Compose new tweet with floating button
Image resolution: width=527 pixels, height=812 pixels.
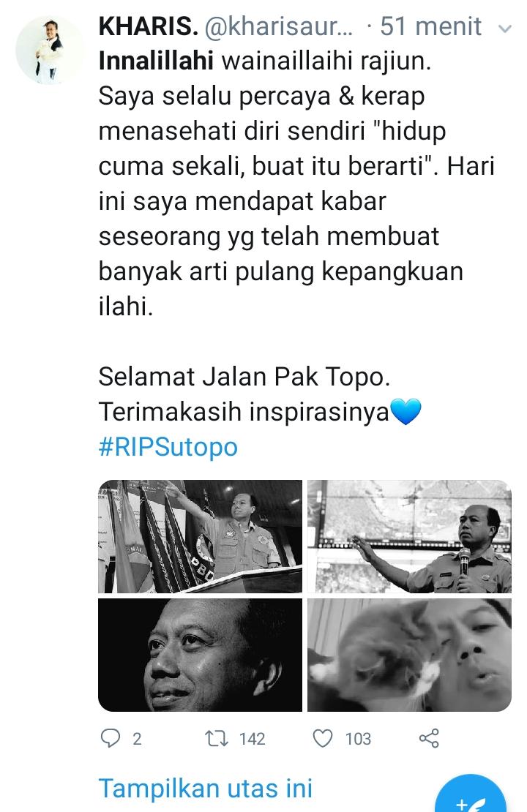(x=470, y=795)
